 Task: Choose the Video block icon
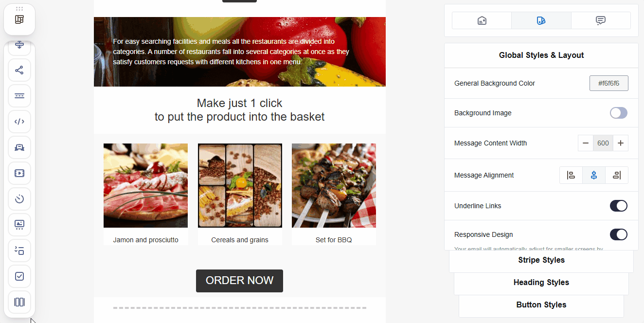coord(19,173)
